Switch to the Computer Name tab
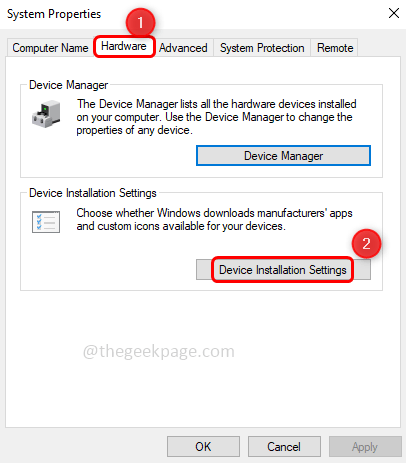406x463 pixels. click(50, 48)
